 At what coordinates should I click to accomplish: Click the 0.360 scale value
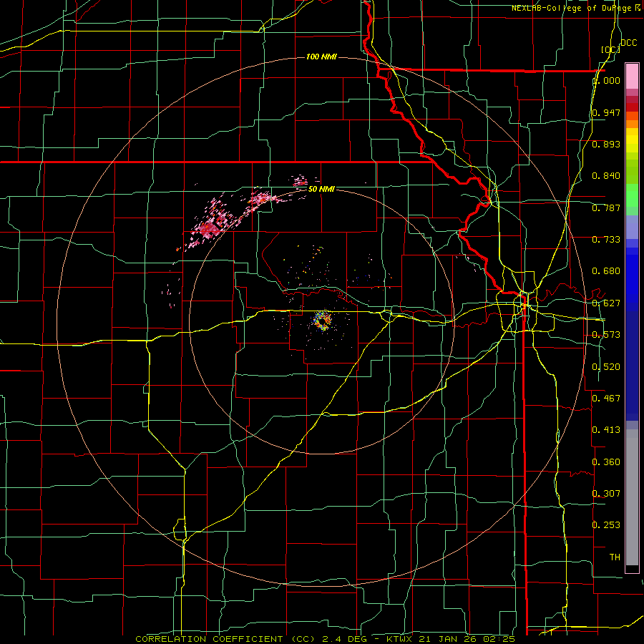click(606, 462)
